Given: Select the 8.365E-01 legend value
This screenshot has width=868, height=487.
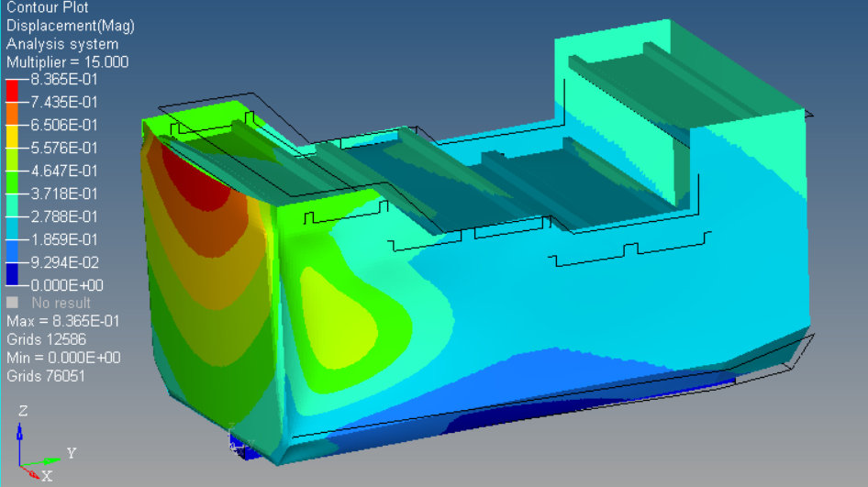Looking at the screenshot, I should pos(64,80).
